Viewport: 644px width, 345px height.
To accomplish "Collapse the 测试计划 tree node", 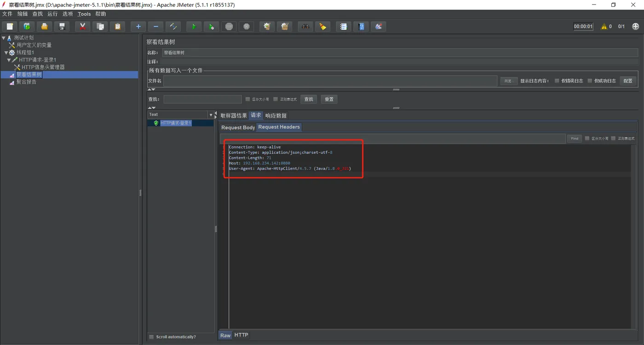I will (4, 38).
